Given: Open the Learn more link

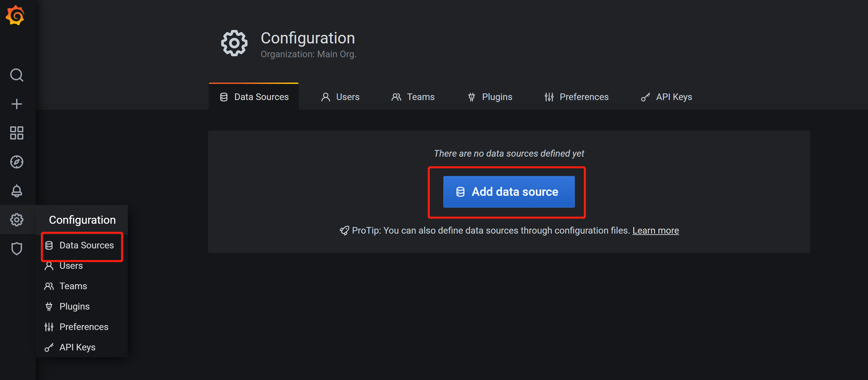Looking at the screenshot, I should tap(655, 230).
